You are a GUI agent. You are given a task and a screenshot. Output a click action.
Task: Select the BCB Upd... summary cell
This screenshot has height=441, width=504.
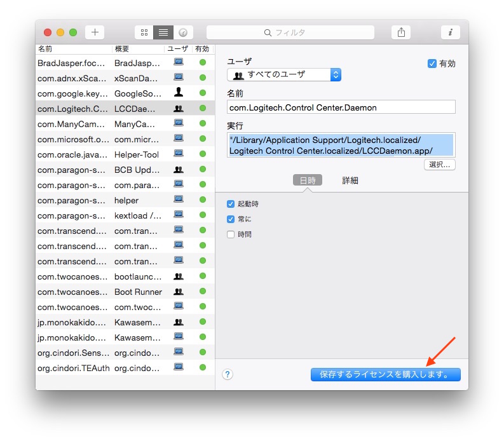[x=137, y=170]
